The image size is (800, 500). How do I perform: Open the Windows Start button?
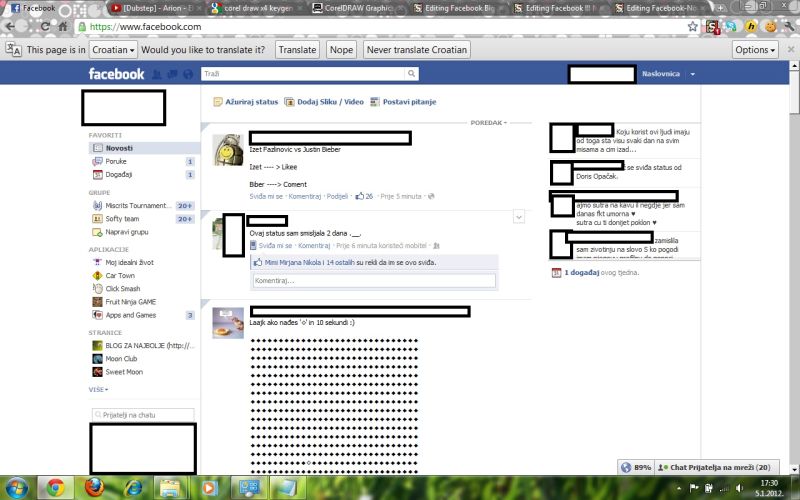(x=16, y=488)
